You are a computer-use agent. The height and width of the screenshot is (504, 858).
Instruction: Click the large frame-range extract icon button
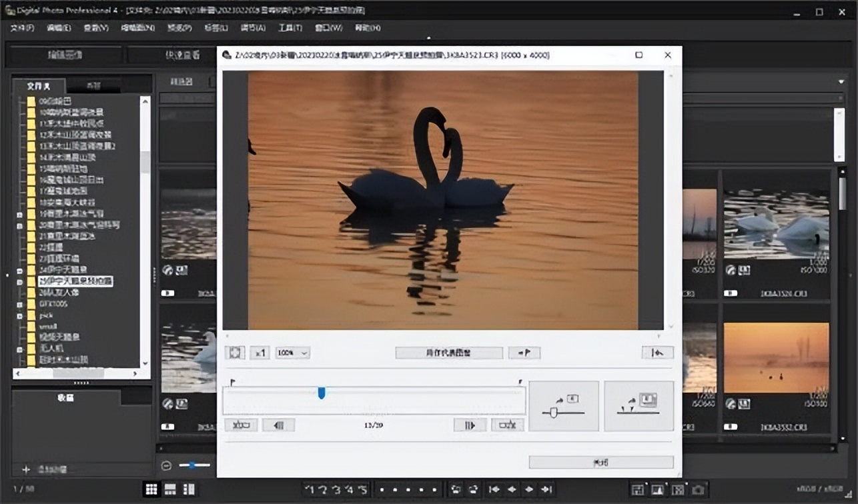638,406
